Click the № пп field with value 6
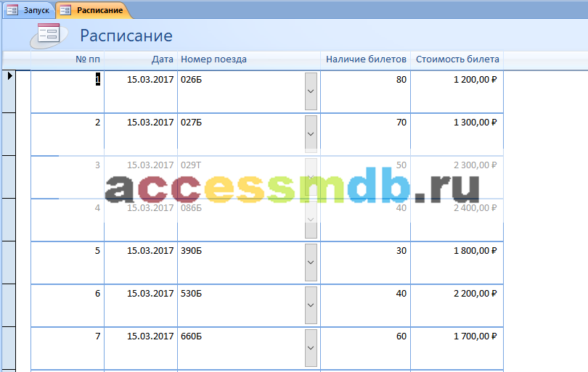Viewport: 588px width, 372px height. (x=68, y=305)
